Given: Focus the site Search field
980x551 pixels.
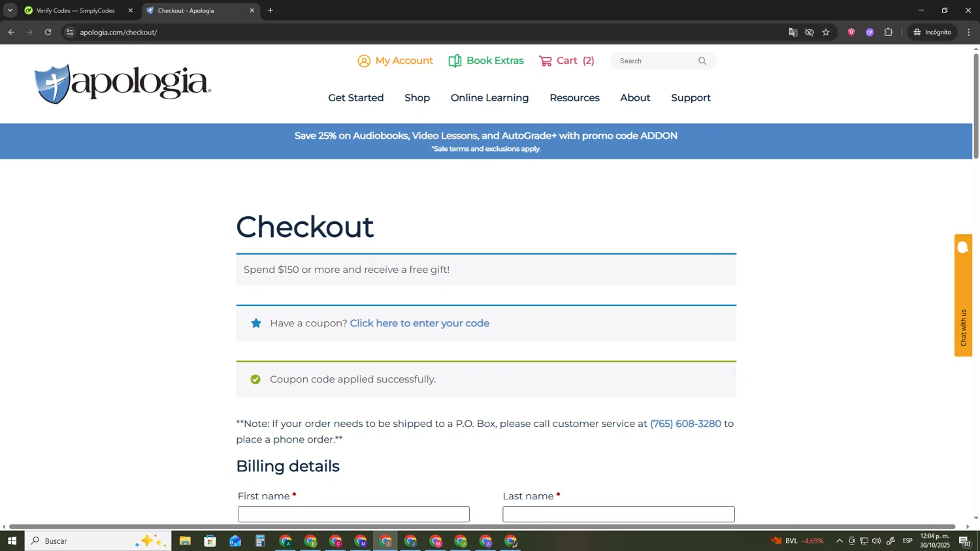Looking at the screenshot, I should pyautogui.click(x=655, y=61).
